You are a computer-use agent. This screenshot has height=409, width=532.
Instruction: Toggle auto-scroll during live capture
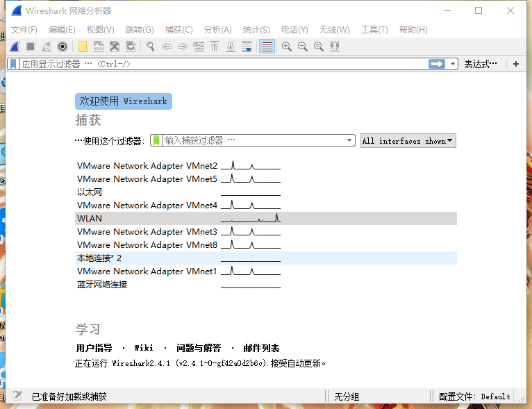(247, 47)
